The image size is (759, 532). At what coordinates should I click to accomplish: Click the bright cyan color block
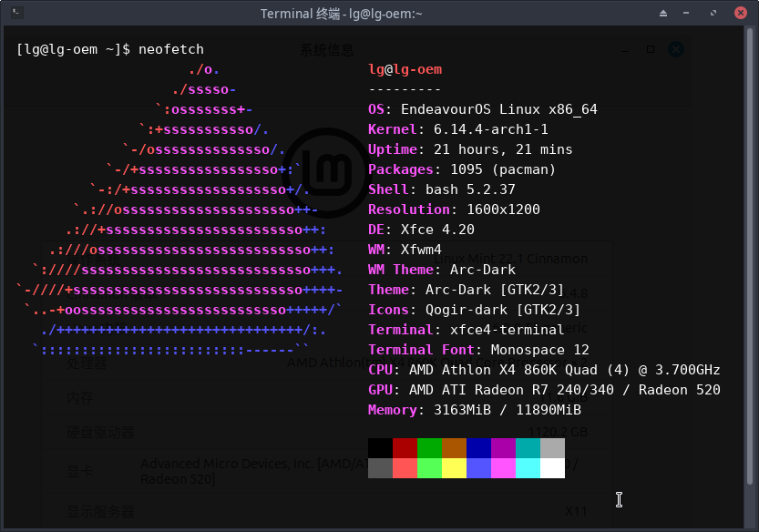click(x=528, y=468)
